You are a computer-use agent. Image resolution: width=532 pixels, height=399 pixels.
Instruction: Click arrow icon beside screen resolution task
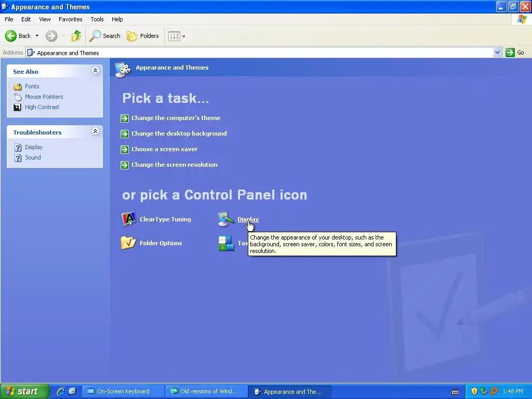[x=125, y=165]
